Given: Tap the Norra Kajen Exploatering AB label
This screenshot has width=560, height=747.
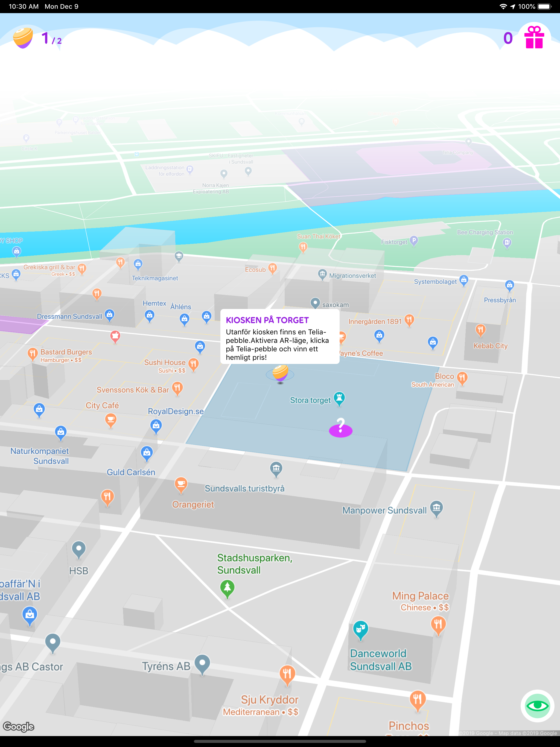Looking at the screenshot, I should (x=211, y=188).
